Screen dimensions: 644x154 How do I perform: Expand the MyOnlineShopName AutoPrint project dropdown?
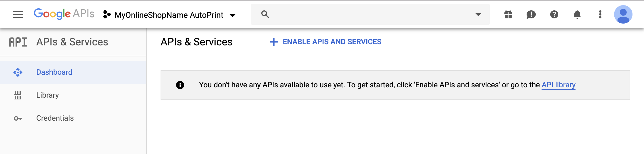tap(233, 15)
